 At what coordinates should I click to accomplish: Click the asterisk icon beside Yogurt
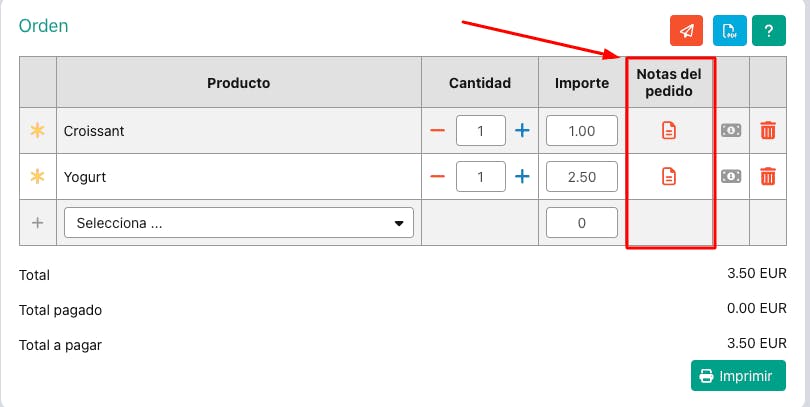click(x=38, y=177)
